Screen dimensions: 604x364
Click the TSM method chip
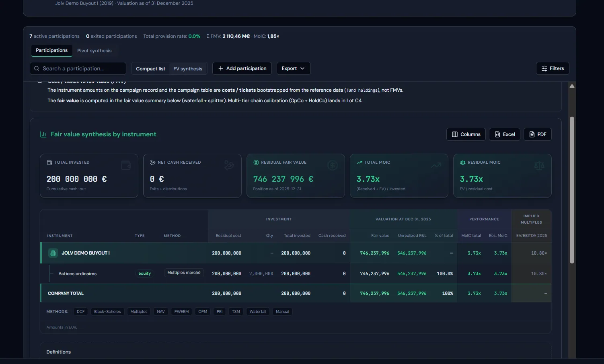[236, 312]
